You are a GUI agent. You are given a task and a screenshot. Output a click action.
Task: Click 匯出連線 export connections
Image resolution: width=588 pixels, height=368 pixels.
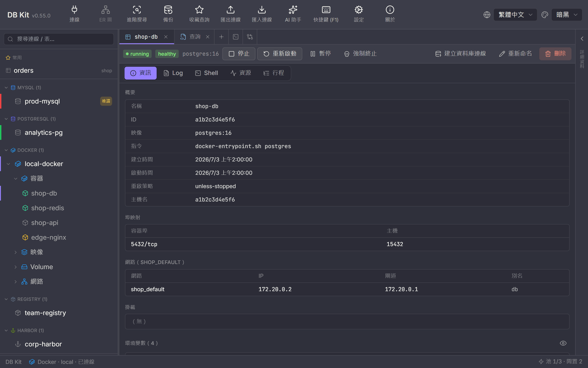(230, 14)
